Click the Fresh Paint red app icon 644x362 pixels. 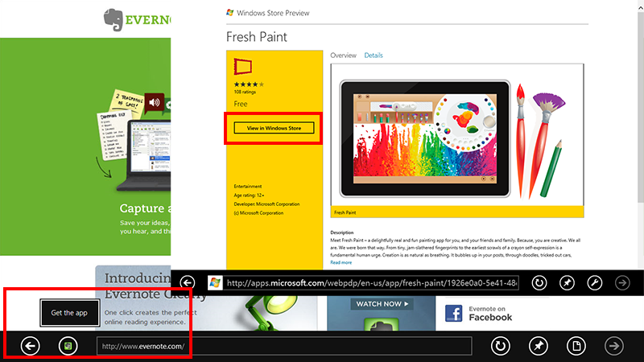pyautogui.click(x=243, y=67)
